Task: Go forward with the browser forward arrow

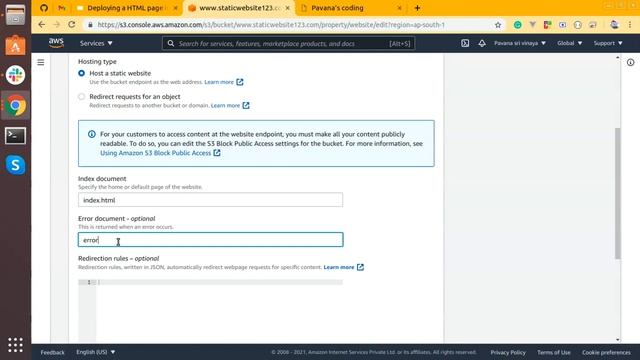Action: [x=57, y=24]
